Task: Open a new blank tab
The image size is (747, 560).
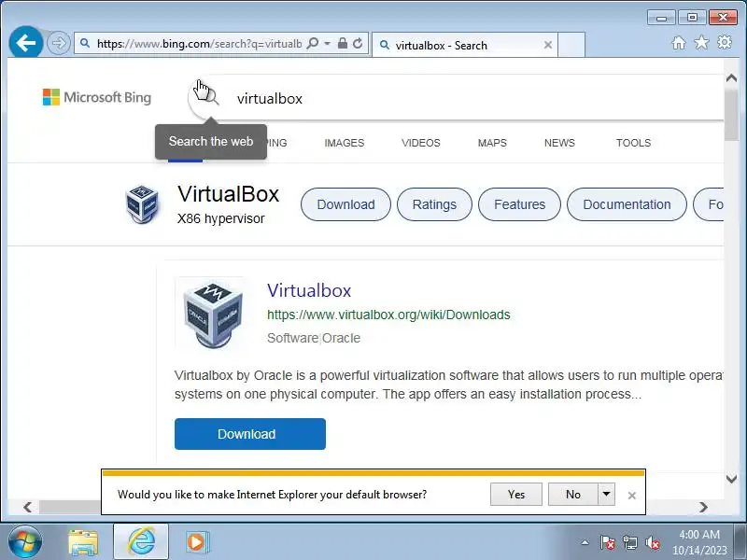Action: 571,45
